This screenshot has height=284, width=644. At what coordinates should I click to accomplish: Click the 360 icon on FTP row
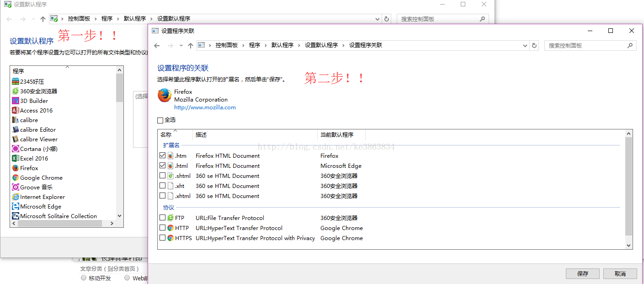170,218
